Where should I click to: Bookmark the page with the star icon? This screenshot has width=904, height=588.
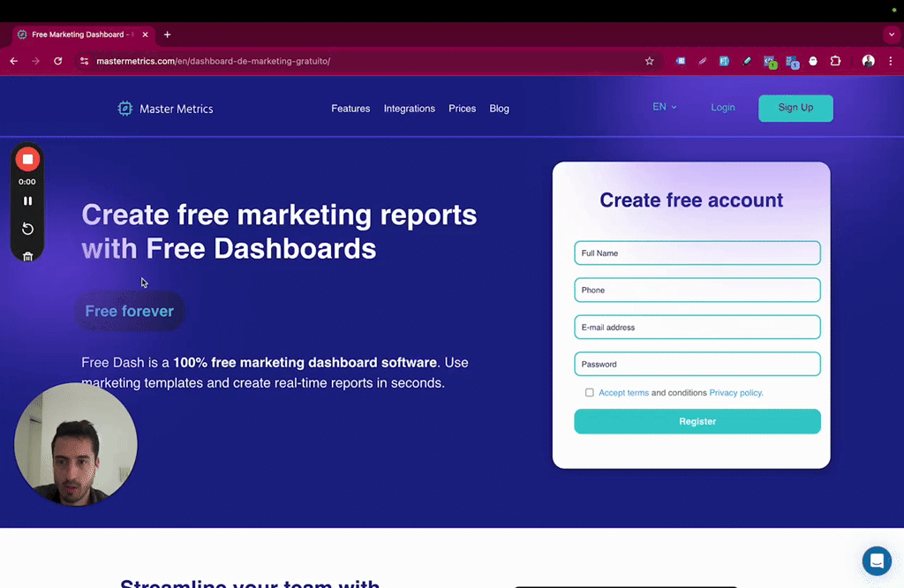[650, 61]
